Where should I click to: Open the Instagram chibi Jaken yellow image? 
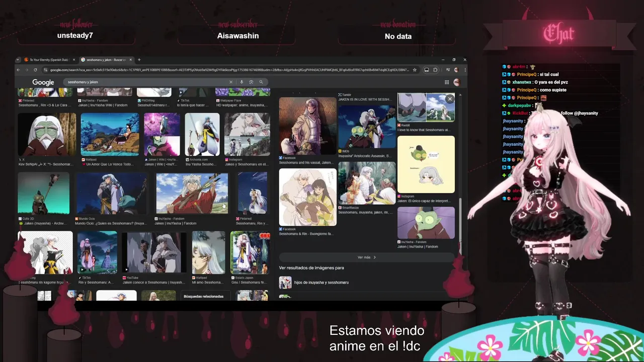click(426, 164)
